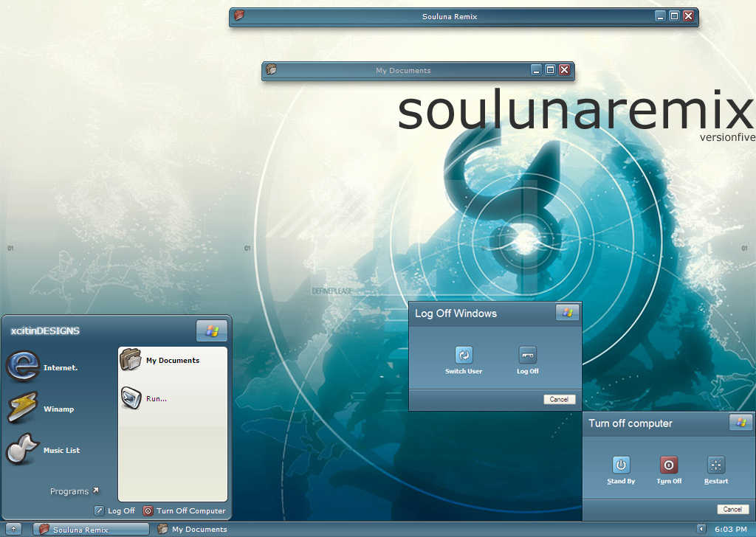Screen dimensions: 756x537
Task: Click Turn Off Computer in start menu
Action: [184, 510]
